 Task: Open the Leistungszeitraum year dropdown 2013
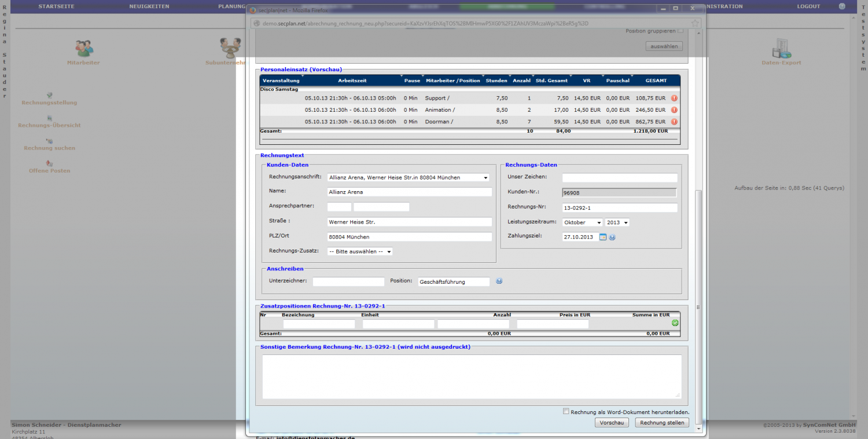click(x=617, y=222)
